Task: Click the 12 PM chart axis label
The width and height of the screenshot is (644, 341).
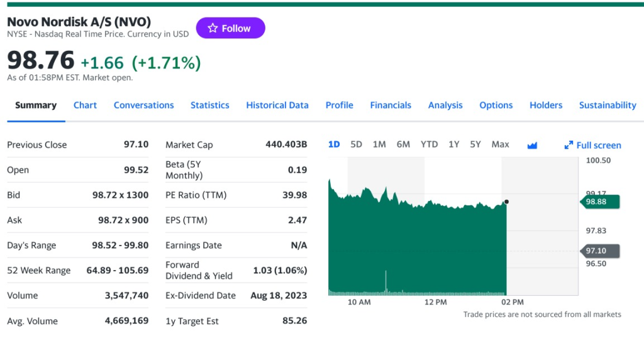Action: tap(435, 302)
